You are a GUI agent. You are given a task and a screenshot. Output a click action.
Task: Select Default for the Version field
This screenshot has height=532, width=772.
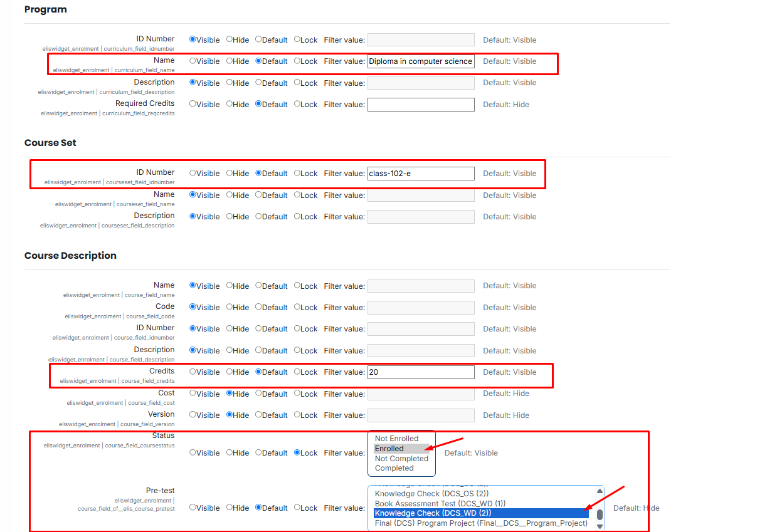click(x=258, y=415)
